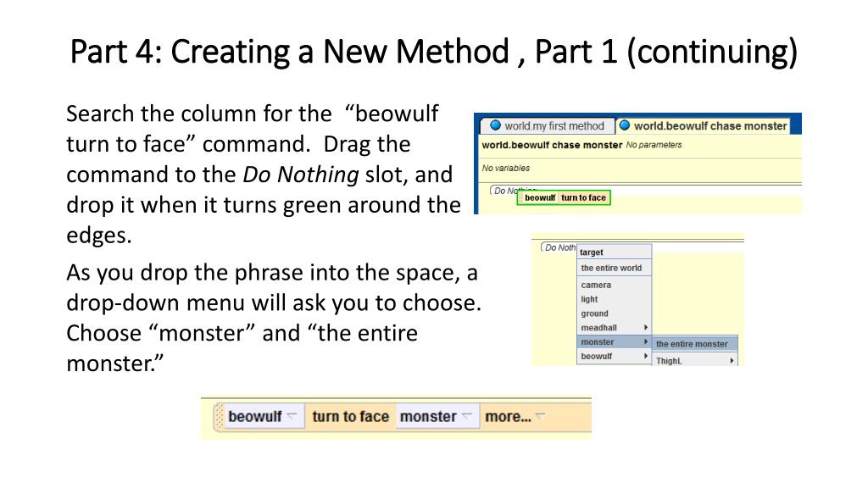Open the monster dropdown in the statement
Screen dimensions: 868x488
437,416
